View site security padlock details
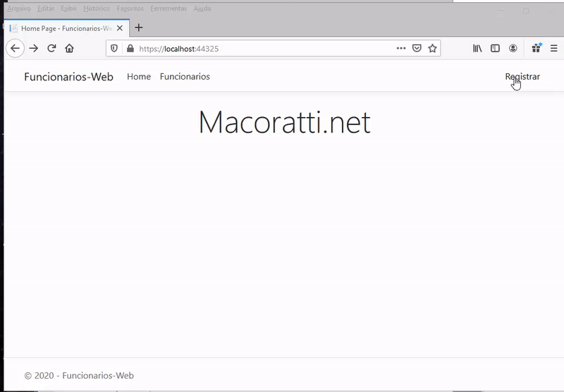Viewport: 564px width, 392px height. click(x=130, y=49)
